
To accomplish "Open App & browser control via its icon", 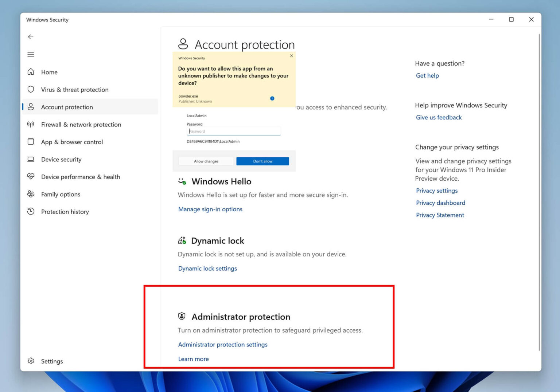I will pyautogui.click(x=31, y=142).
